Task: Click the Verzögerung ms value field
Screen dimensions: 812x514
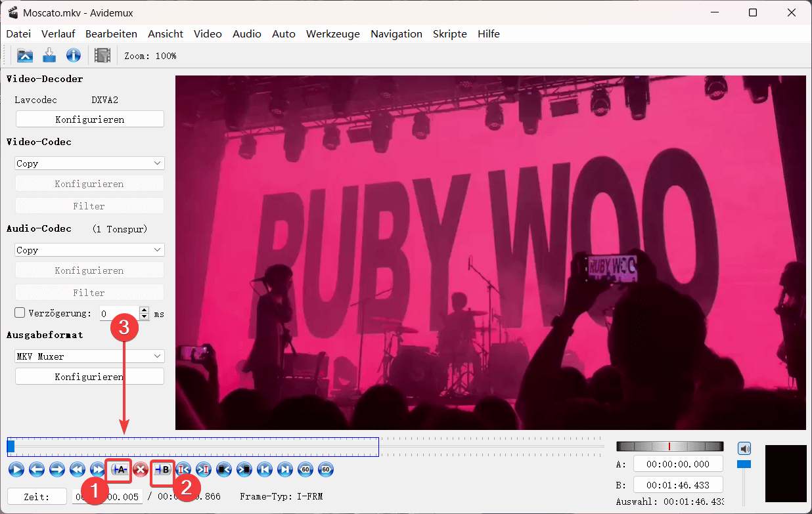Action: 119,314
